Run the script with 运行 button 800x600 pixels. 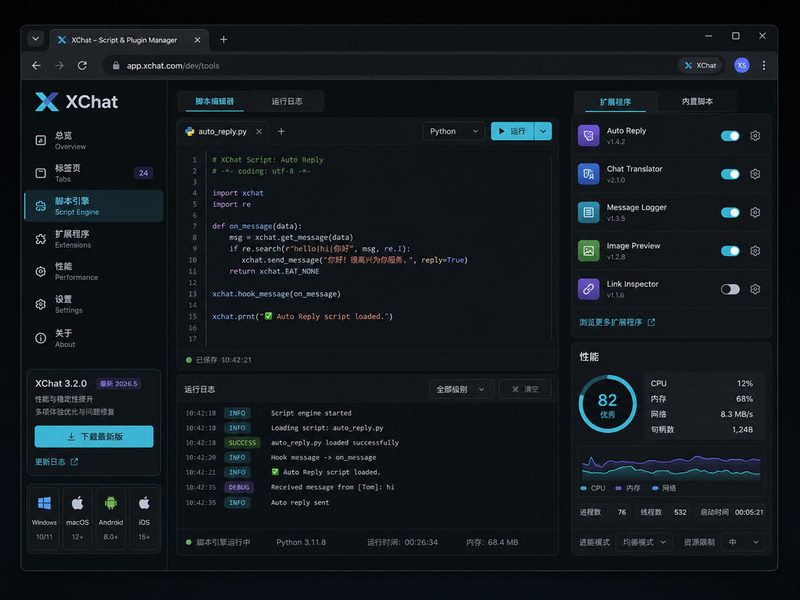(512, 131)
